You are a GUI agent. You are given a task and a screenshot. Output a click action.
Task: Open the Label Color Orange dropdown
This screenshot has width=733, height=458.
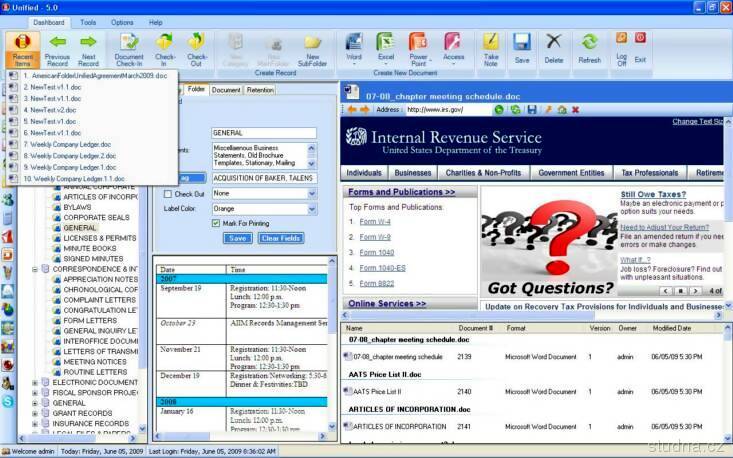click(312, 209)
